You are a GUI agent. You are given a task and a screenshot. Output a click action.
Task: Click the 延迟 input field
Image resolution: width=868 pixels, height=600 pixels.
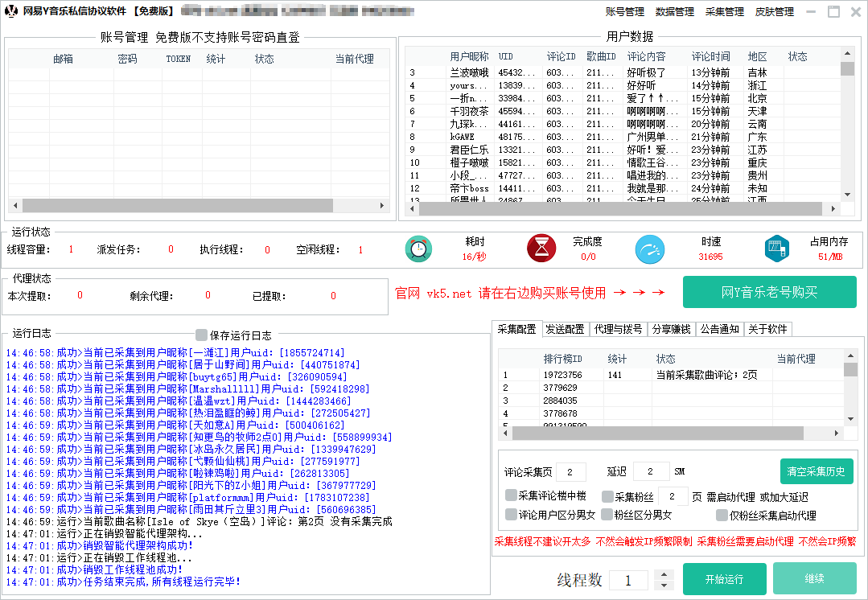[651, 471]
